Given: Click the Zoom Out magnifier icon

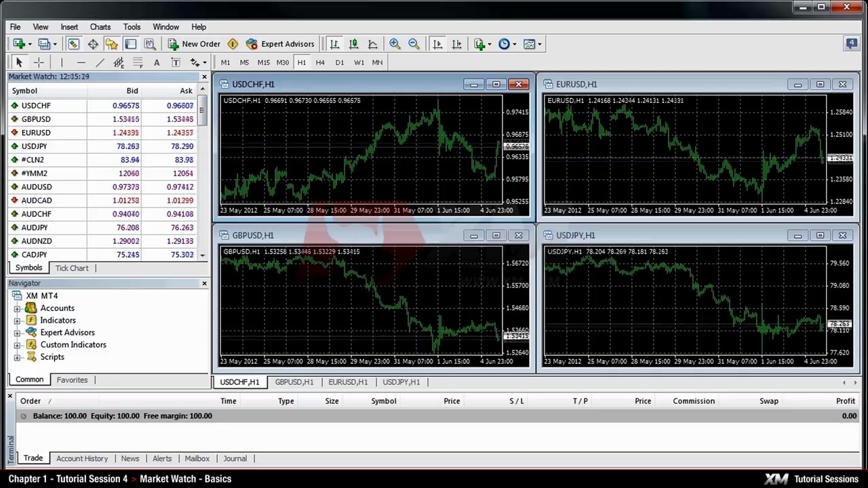Looking at the screenshot, I should click(x=414, y=44).
